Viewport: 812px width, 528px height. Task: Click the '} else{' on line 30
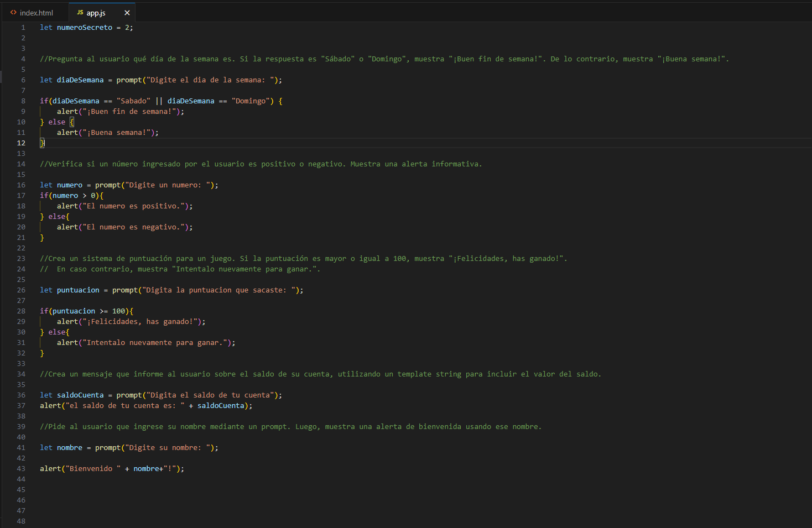click(55, 332)
